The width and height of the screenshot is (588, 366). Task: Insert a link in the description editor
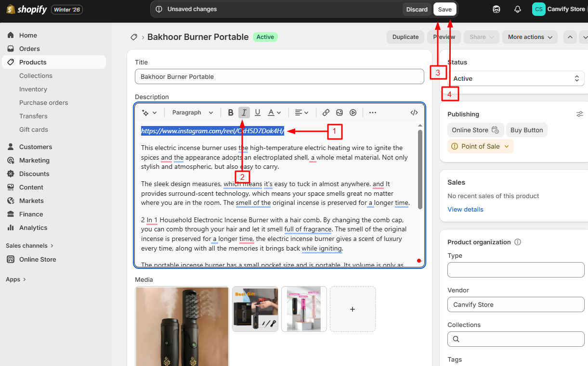tap(326, 112)
